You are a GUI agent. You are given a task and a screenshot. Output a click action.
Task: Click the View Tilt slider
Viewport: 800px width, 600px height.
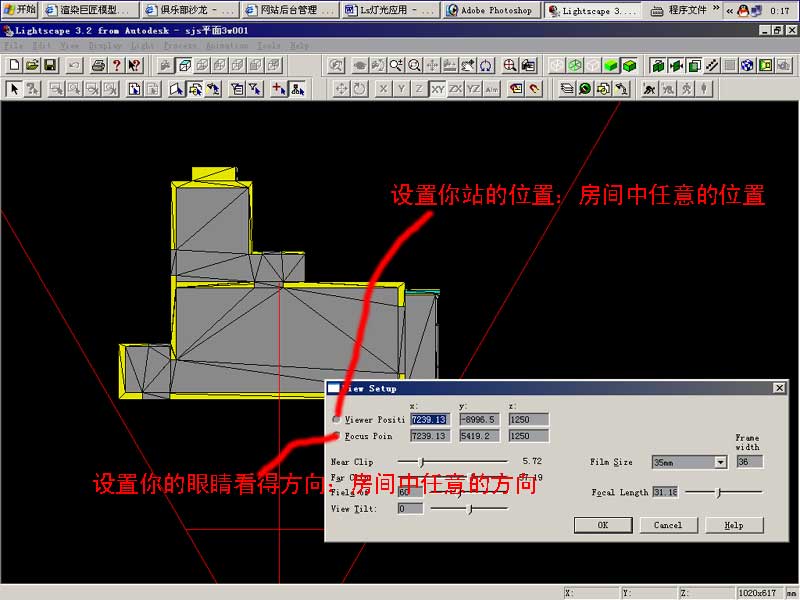[469, 509]
